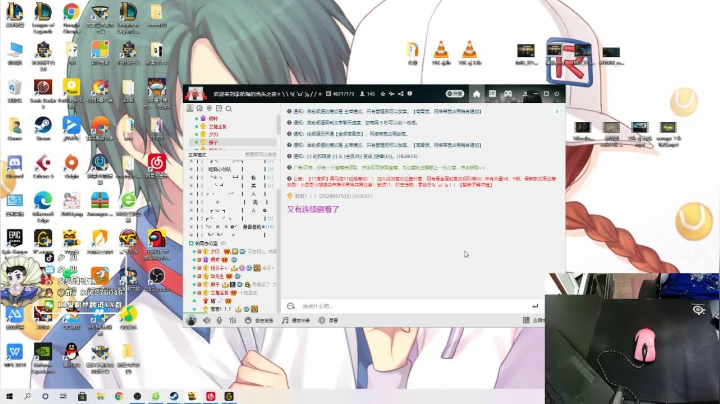Select the highlighted user row in top list
Image resolution: width=720 pixels, height=404 pixels.
[233, 142]
